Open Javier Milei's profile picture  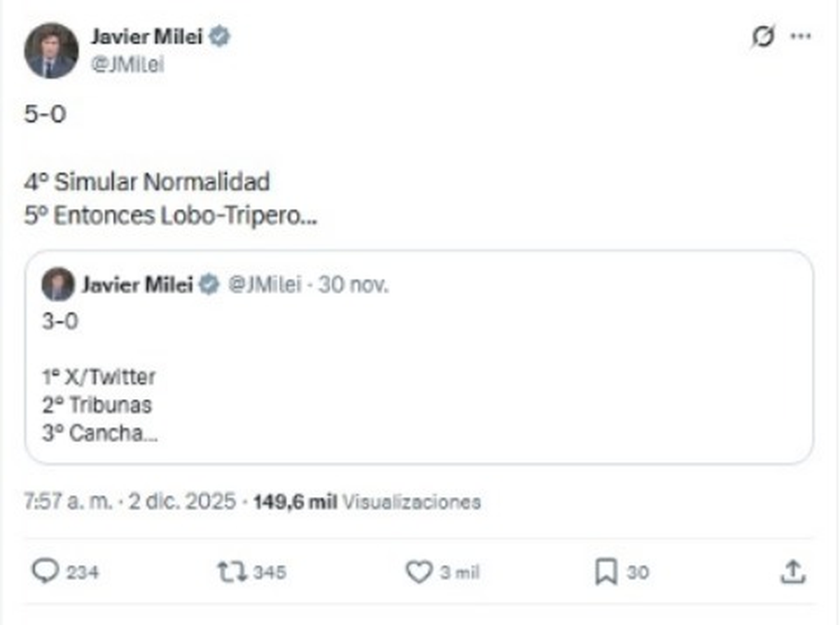point(51,50)
